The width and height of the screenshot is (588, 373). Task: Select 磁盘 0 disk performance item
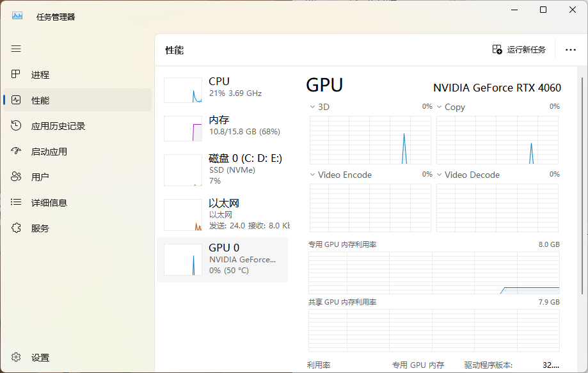click(x=223, y=170)
